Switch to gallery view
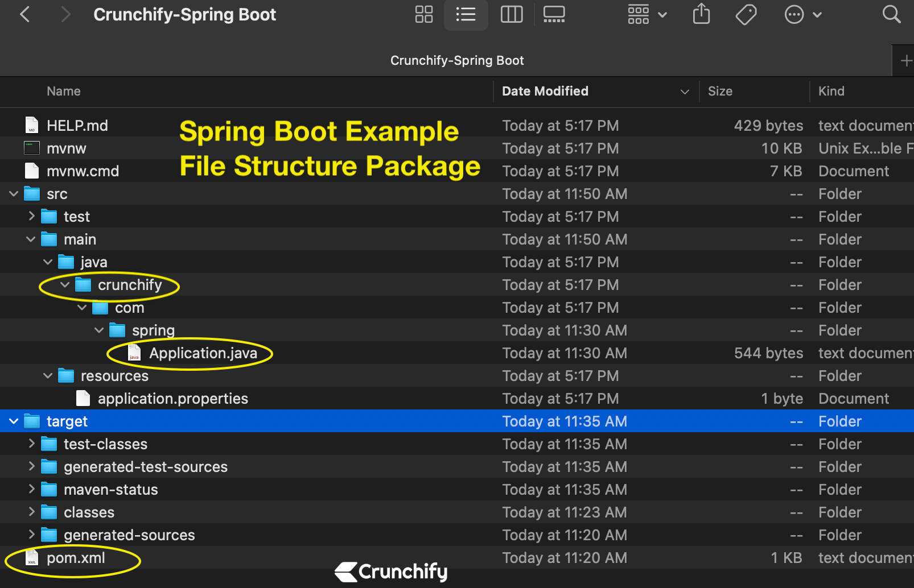This screenshot has height=588, width=914. (553, 15)
